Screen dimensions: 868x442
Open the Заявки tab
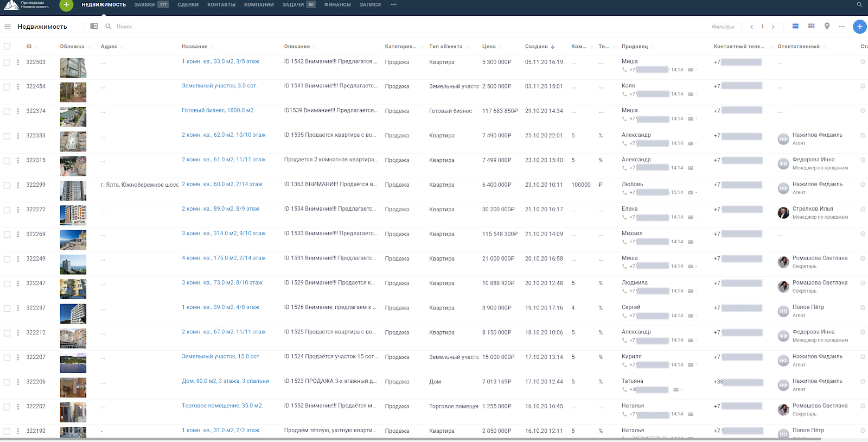click(145, 5)
